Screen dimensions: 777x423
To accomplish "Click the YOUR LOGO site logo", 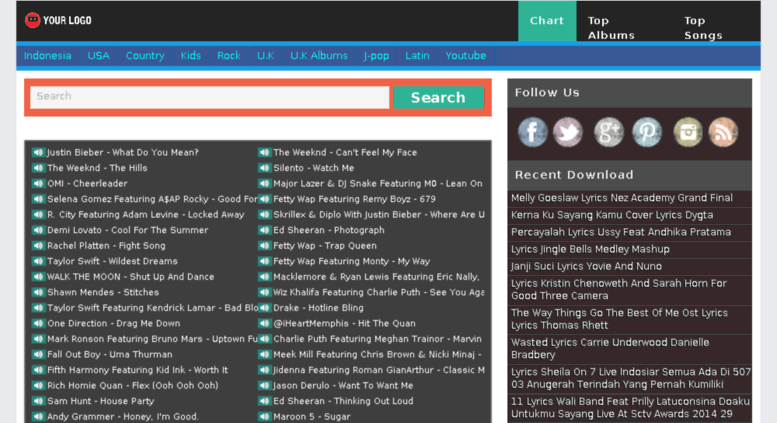I will pyautogui.click(x=58, y=20).
